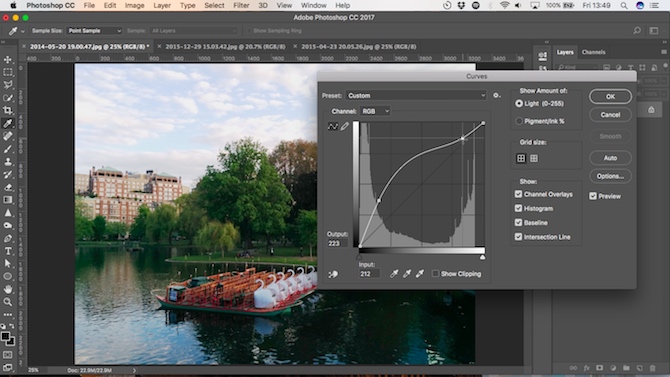The height and width of the screenshot is (377, 670).
Task: Enable Show Clipping checkbox
Action: (x=435, y=274)
